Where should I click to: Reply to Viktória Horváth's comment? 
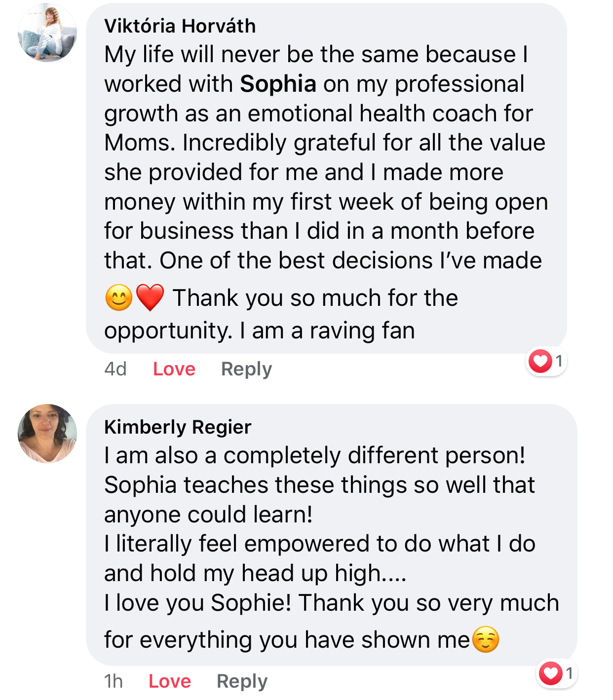246,369
